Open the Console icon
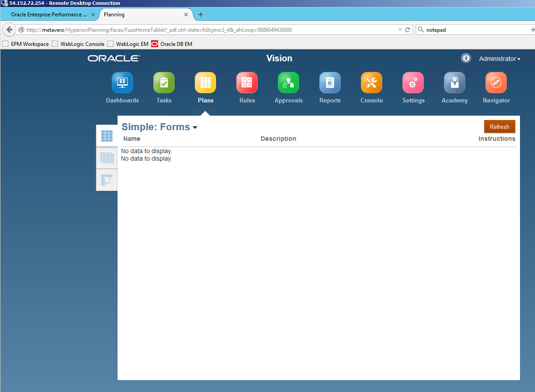 tap(372, 83)
